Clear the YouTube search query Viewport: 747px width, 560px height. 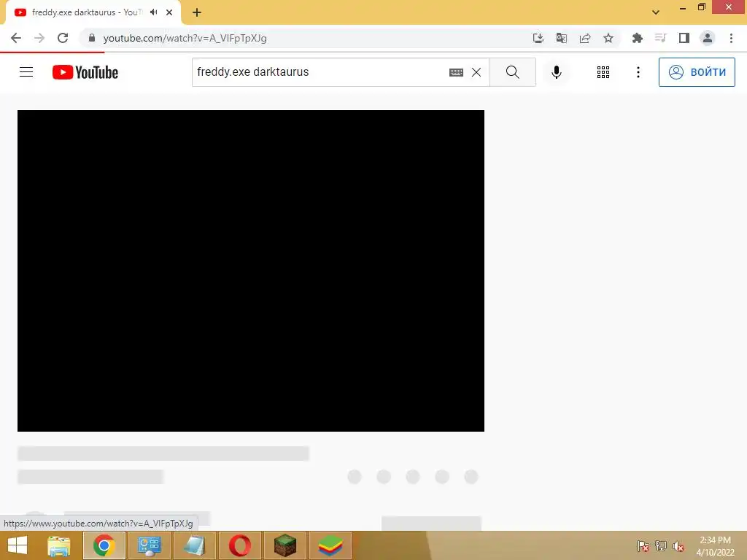click(x=476, y=72)
